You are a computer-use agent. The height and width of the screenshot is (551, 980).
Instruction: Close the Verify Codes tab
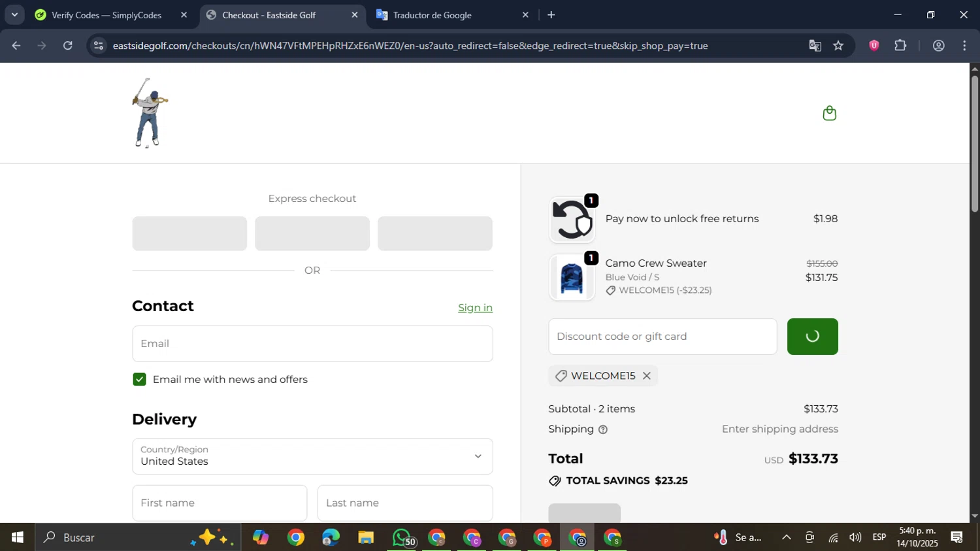tap(184, 14)
